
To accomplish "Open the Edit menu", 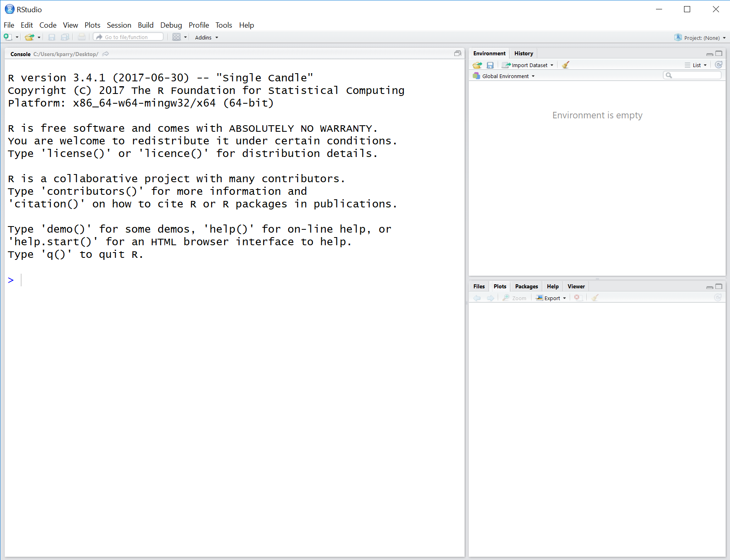I will click(27, 25).
